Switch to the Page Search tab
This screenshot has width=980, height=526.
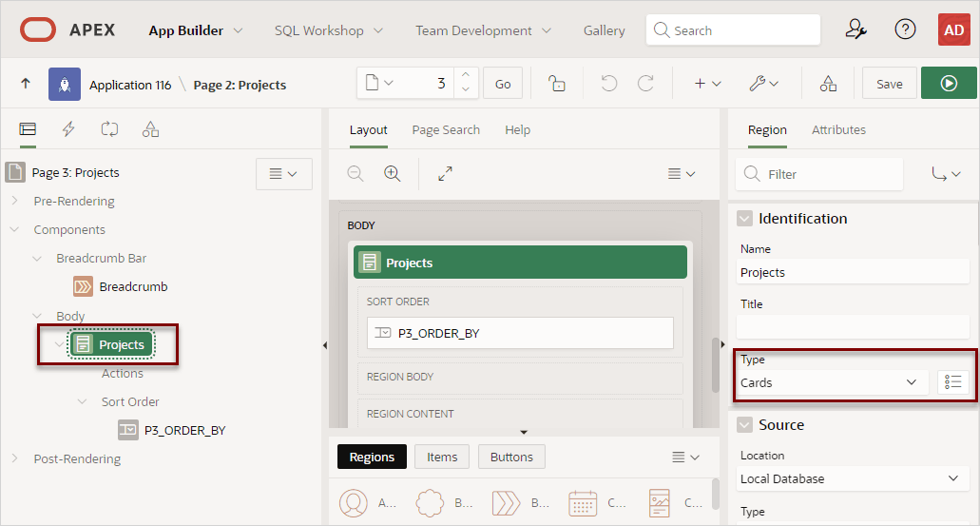coord(446,129)
